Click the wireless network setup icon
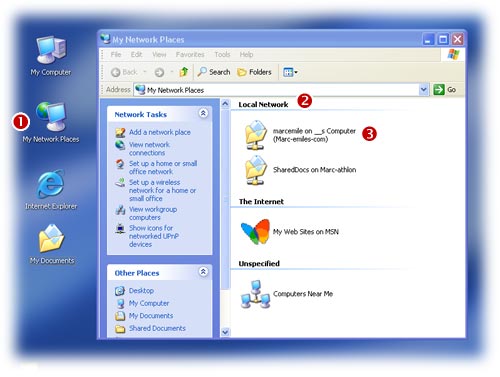Image resolution: width=500 pixels, height=377 pixels. pyautogui.click(x=120, y=182)
